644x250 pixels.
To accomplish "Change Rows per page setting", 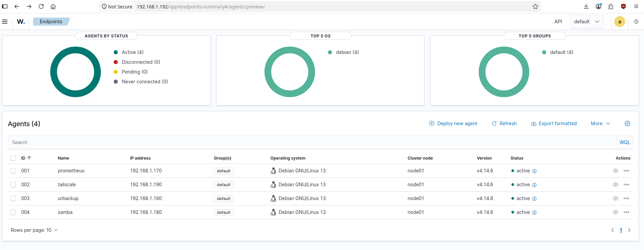I will pos(34,230).
